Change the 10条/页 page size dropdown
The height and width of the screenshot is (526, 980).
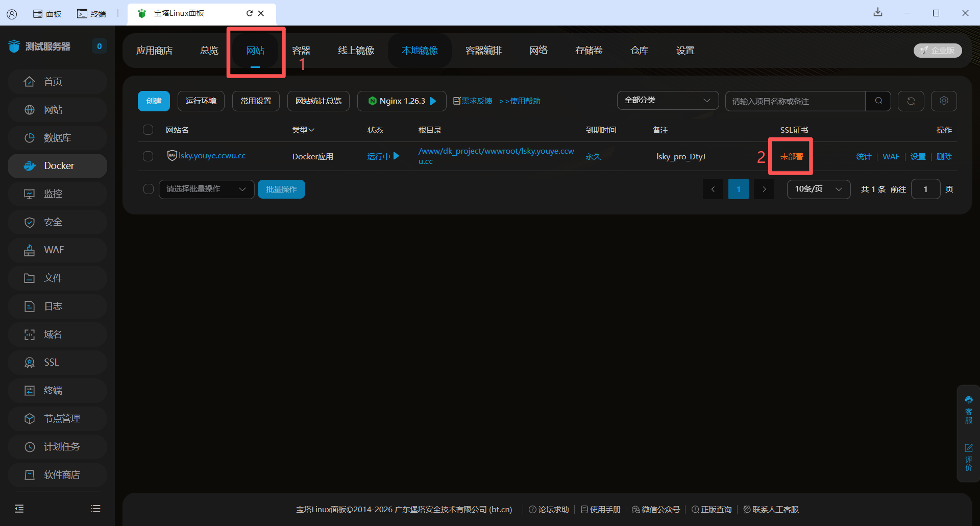click(818, 189)
